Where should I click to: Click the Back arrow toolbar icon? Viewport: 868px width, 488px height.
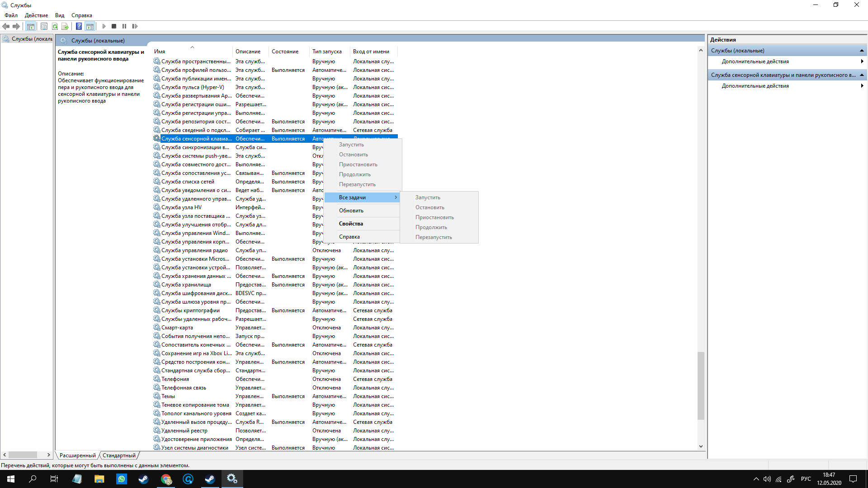pyautogui.click(x=6, y=26)
